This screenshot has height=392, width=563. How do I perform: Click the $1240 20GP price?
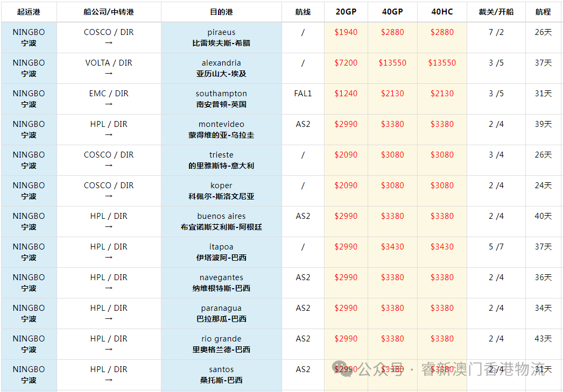346,94
